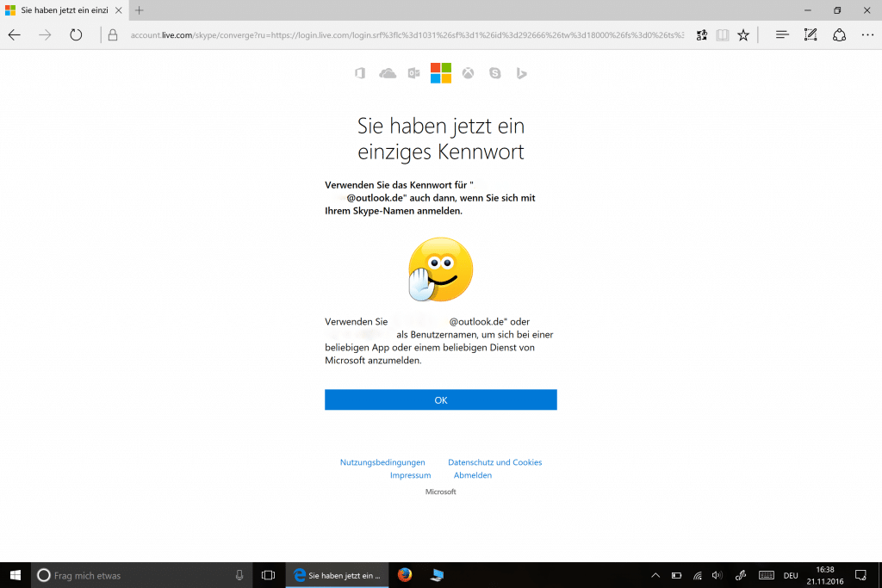Image resolution: width=882 pixels, height=588 pixels.
Task: Add page to favorites star icon
Action: (743, 34)
